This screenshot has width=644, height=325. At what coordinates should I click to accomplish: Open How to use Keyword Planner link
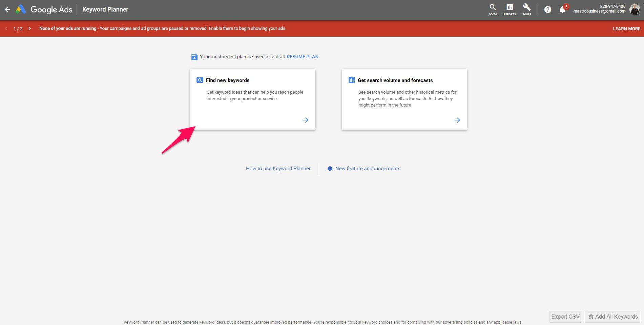[278, 169]
